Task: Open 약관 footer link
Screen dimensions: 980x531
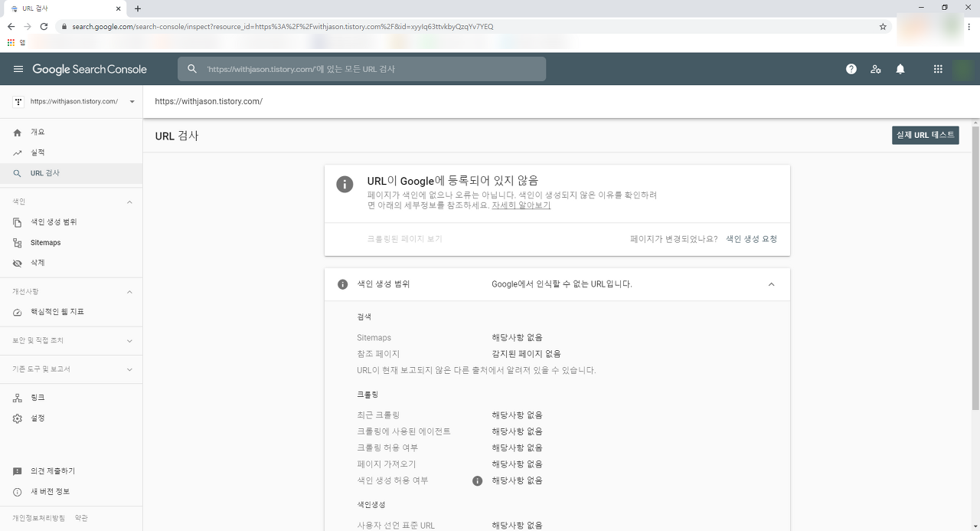Action: click(81, 519)
